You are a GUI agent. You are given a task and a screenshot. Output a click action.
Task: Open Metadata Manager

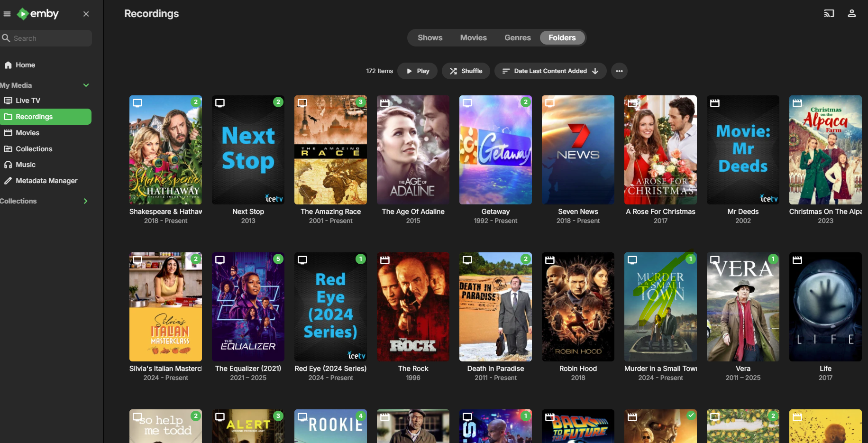[x=46, y=181]
